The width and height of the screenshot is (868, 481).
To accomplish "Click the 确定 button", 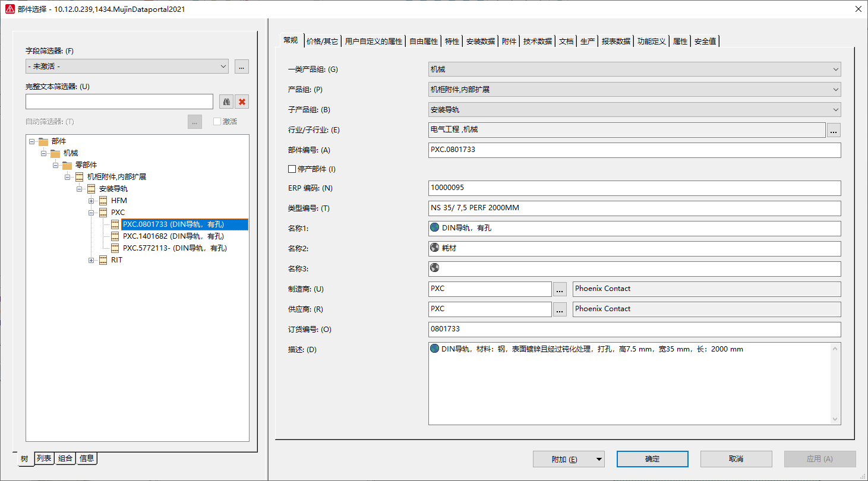I will tap(652, 458).
